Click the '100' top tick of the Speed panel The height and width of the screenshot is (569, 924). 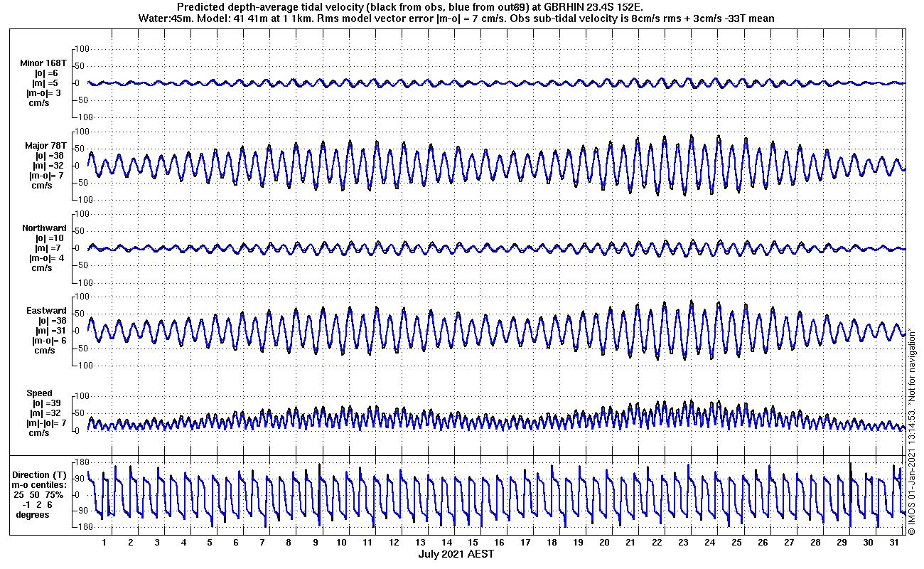[x=82, y=396]
